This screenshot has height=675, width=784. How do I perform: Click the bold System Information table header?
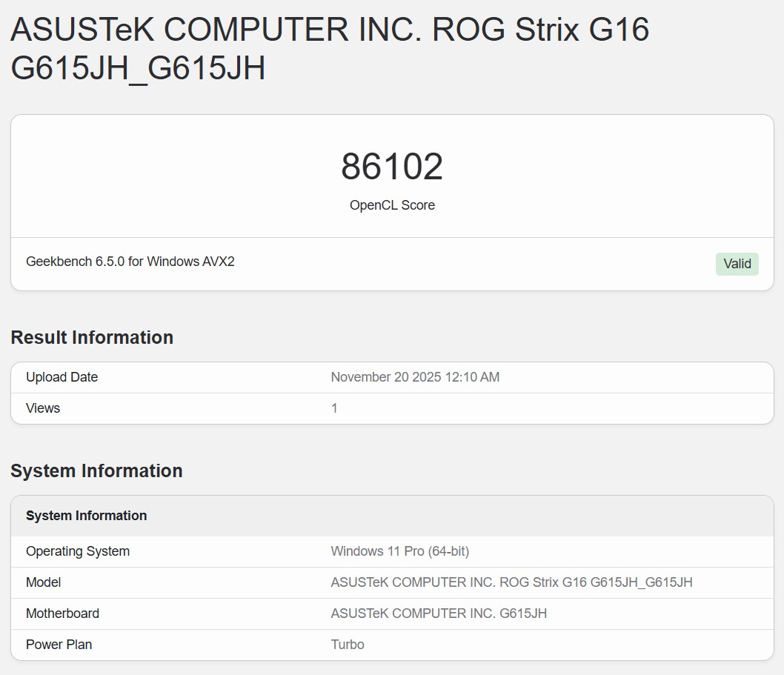[x=86, y=516]
